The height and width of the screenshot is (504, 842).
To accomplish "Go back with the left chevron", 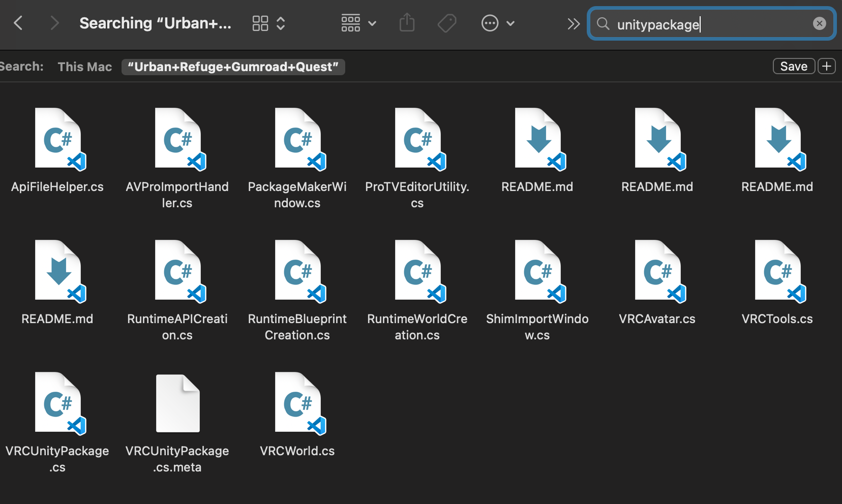I will click(18, 23).
